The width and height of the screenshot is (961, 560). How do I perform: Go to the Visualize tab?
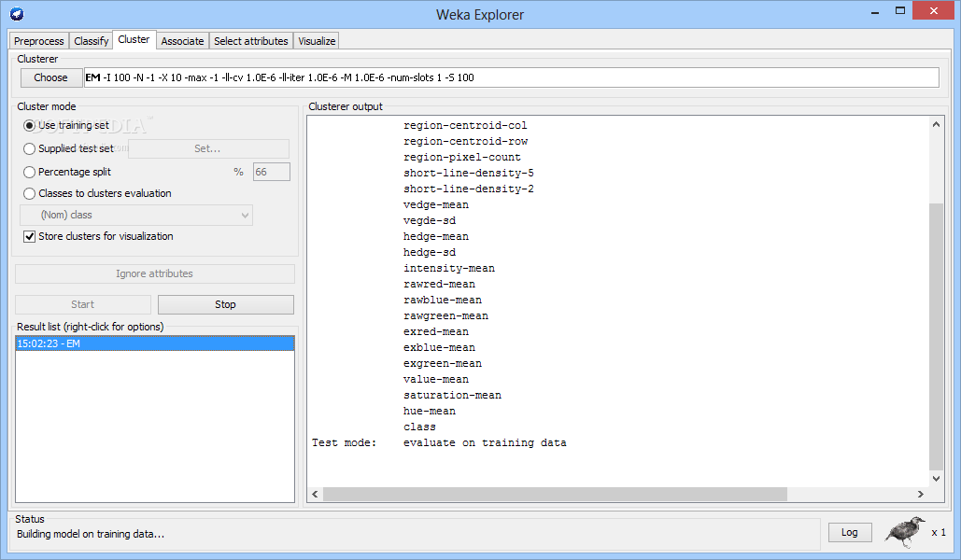(317, 41)
